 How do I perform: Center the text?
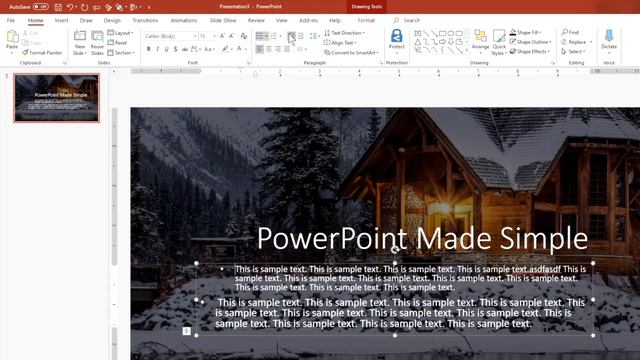pos(269,49)
